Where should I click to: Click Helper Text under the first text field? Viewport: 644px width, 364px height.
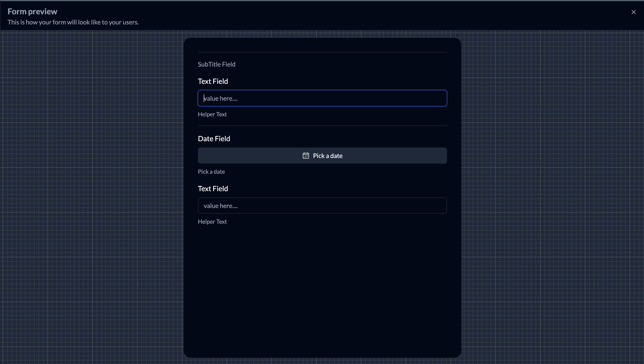tap(212, 114)
